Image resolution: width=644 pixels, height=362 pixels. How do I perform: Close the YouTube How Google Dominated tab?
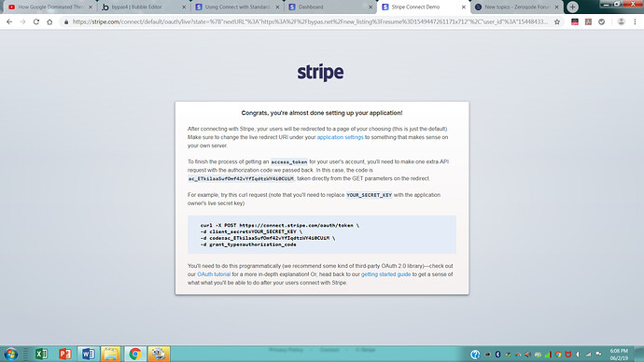[91, 7]
